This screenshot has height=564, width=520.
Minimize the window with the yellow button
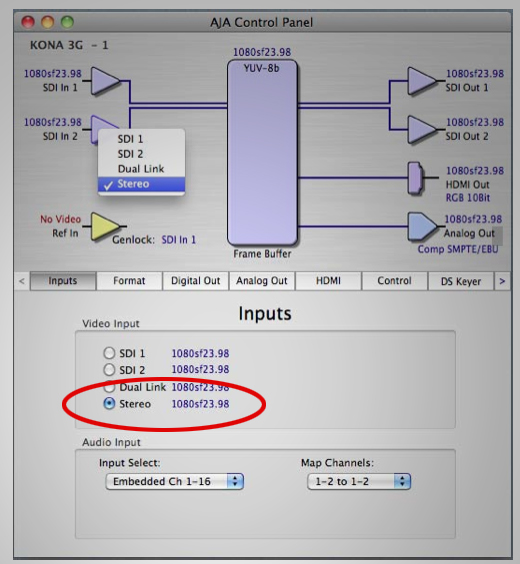coord(47,22)
